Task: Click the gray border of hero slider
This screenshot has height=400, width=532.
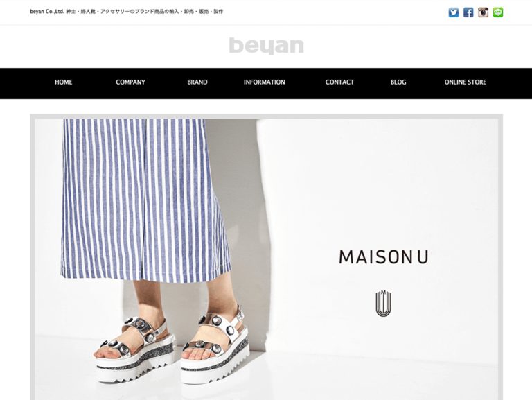Action: [266, 116]
